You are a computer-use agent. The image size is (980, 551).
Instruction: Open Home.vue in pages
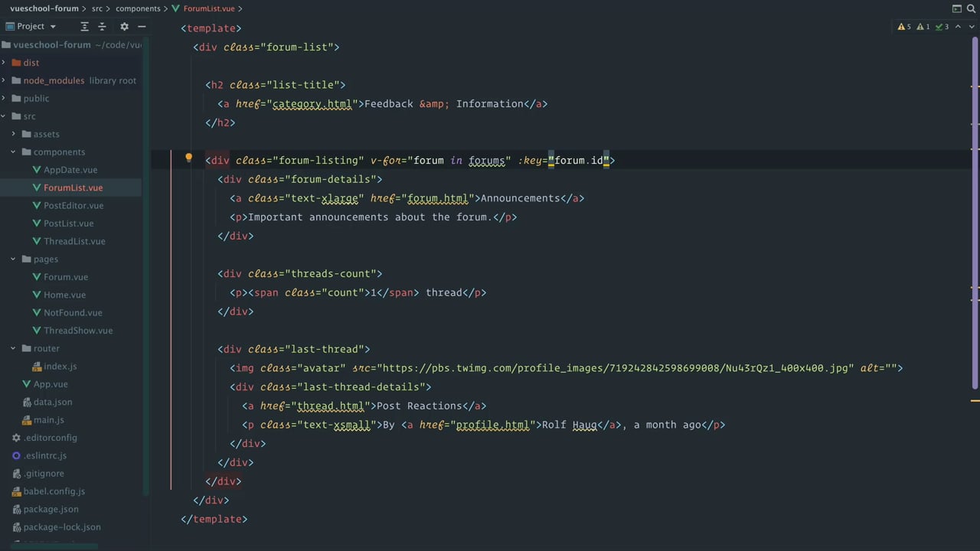[x=64, y=295]
